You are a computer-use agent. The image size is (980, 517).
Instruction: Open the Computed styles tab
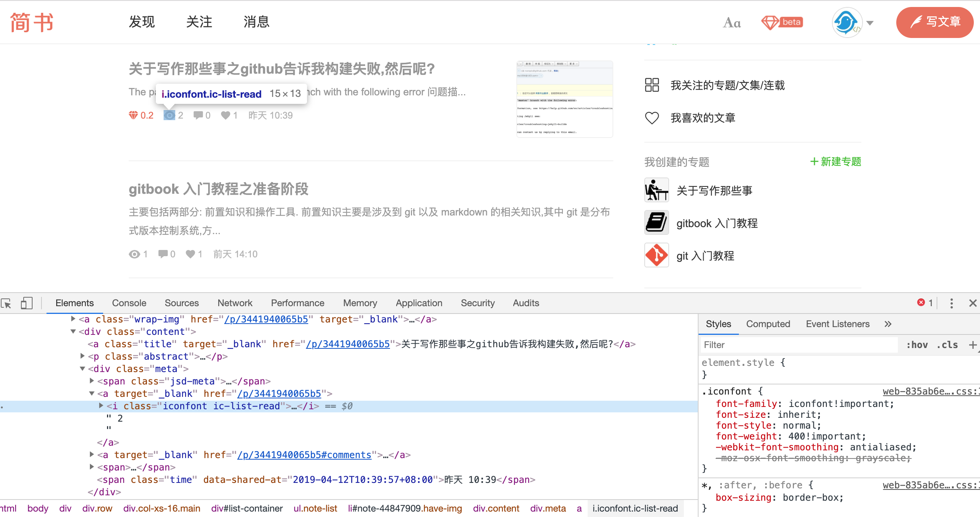(x=768, y=324)
